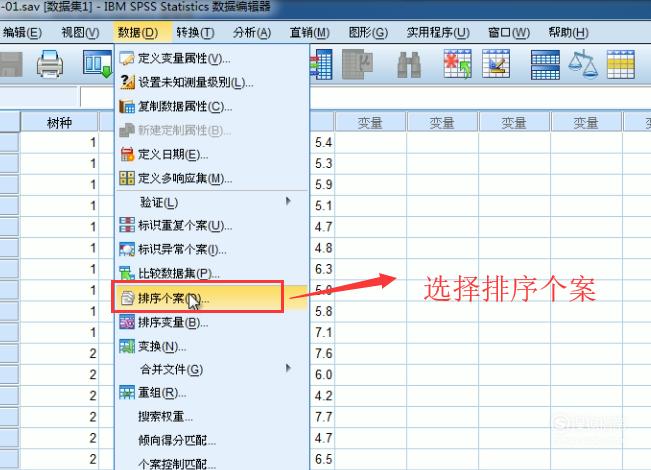Select 变换(N) menu item

[x=212, y=346]
